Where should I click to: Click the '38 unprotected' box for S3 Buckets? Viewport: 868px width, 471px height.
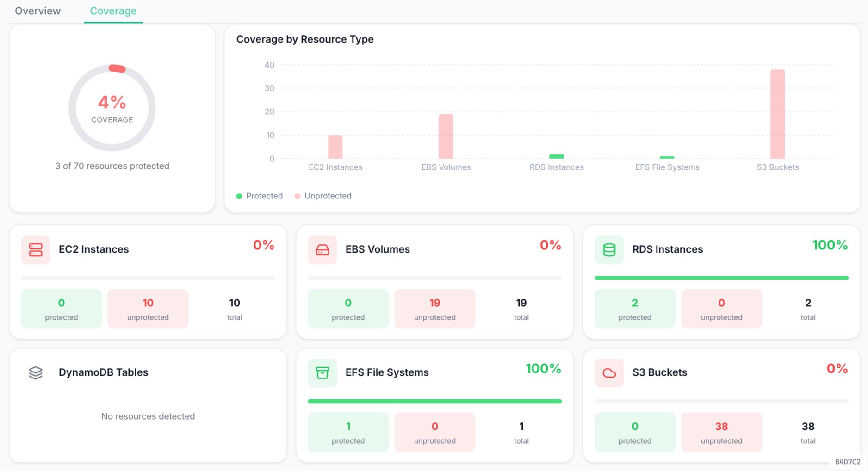coord(722,432)
